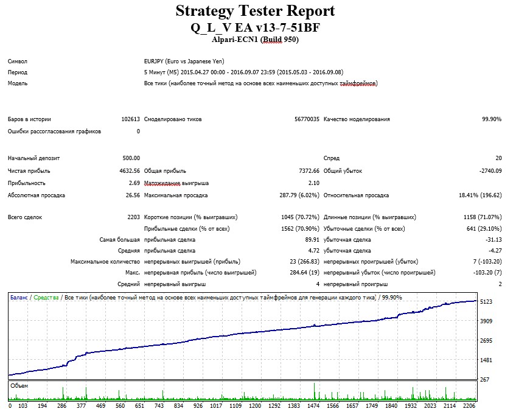This screenshot has height=420, width=516.
Task: Click the "Максимальное количество" row label
Action: pos(105,262)
